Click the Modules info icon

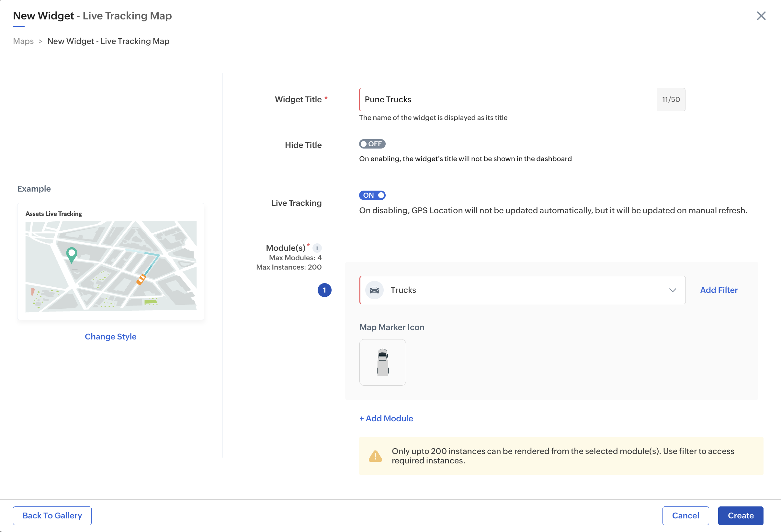click(317, 248)
